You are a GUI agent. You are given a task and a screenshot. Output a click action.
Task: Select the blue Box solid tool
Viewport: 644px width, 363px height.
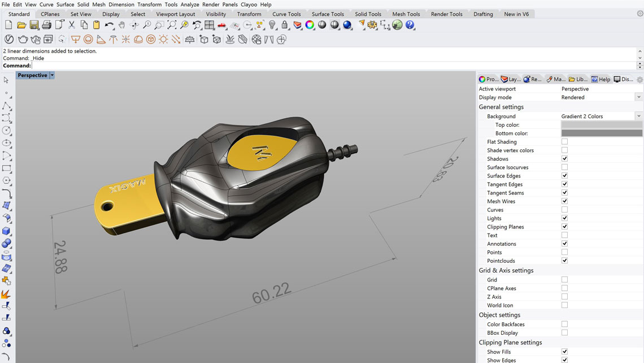coord(6,231)
